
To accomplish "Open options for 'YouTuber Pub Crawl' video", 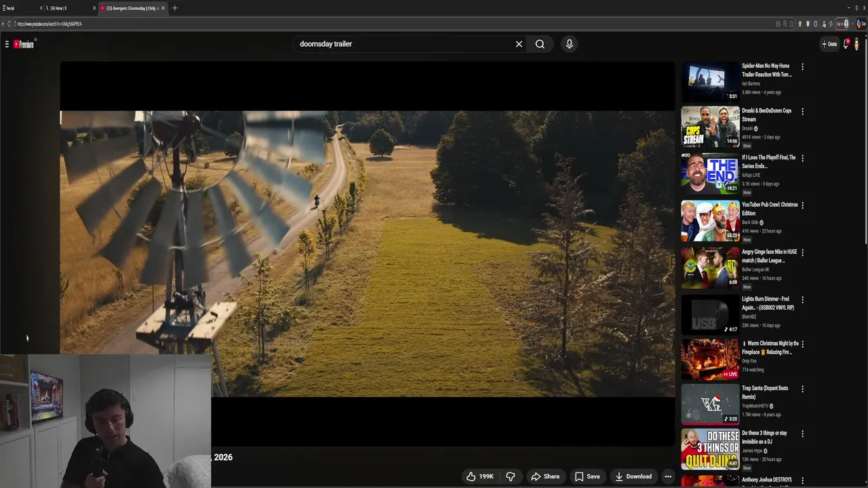I will click(x=802, y=205).
